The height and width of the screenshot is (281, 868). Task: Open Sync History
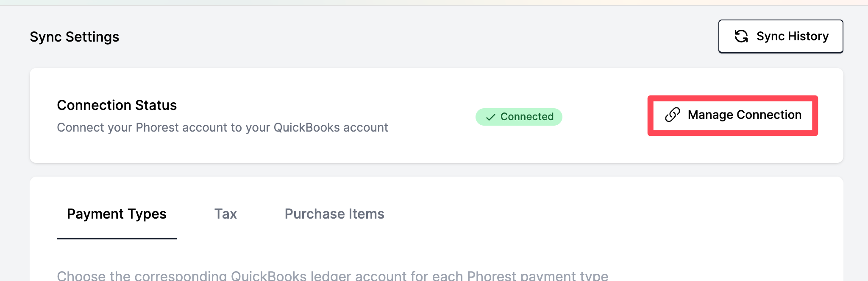(x=780, y=37)
